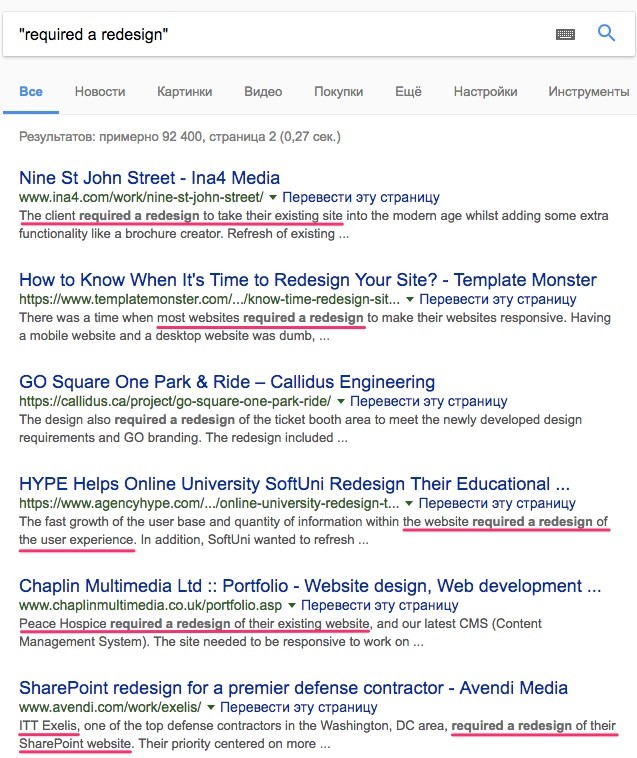Click the search query input field

(x=280, y=34)
